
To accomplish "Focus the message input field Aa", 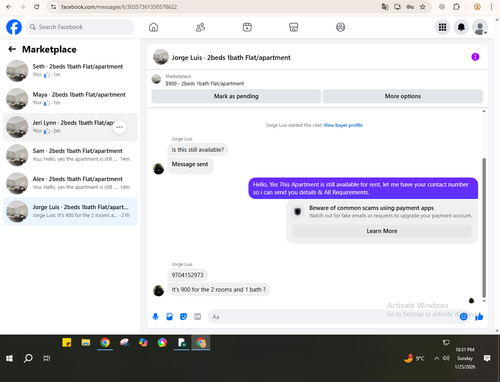I will coord(333,317).
